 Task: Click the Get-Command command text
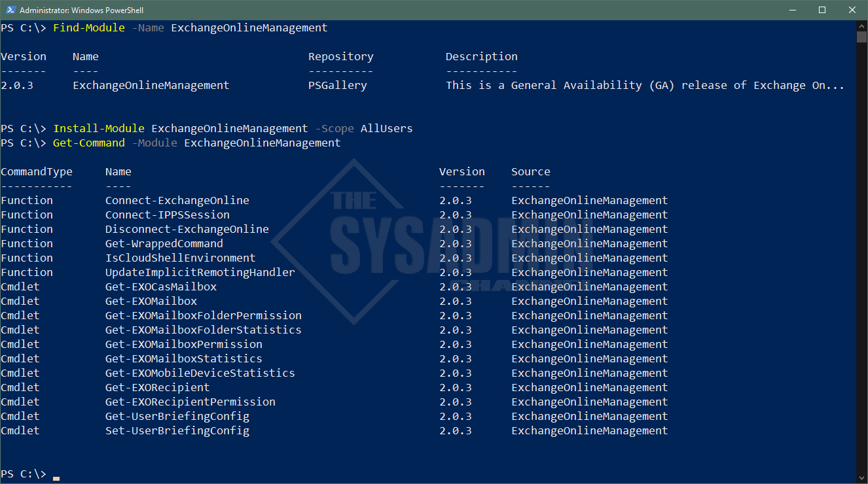(89, 143)
